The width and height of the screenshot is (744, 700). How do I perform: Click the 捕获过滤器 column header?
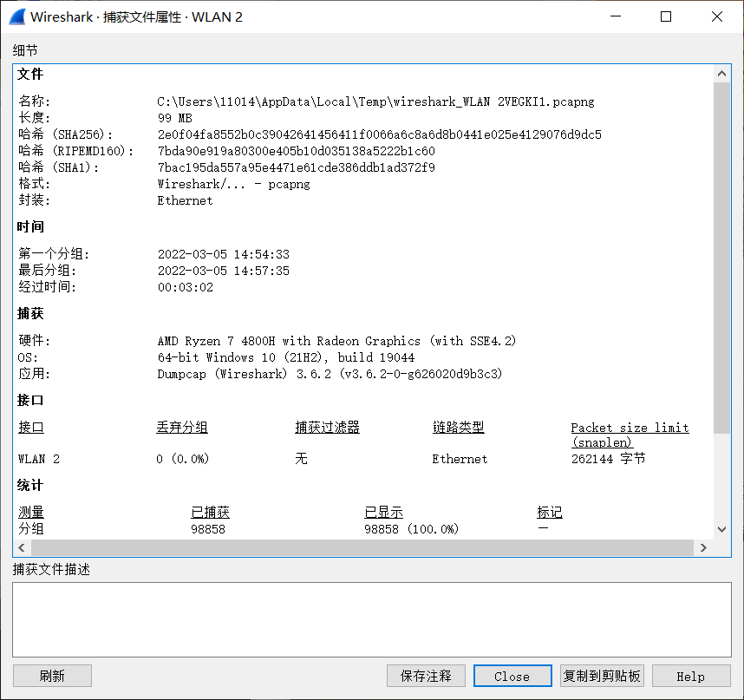327,428
